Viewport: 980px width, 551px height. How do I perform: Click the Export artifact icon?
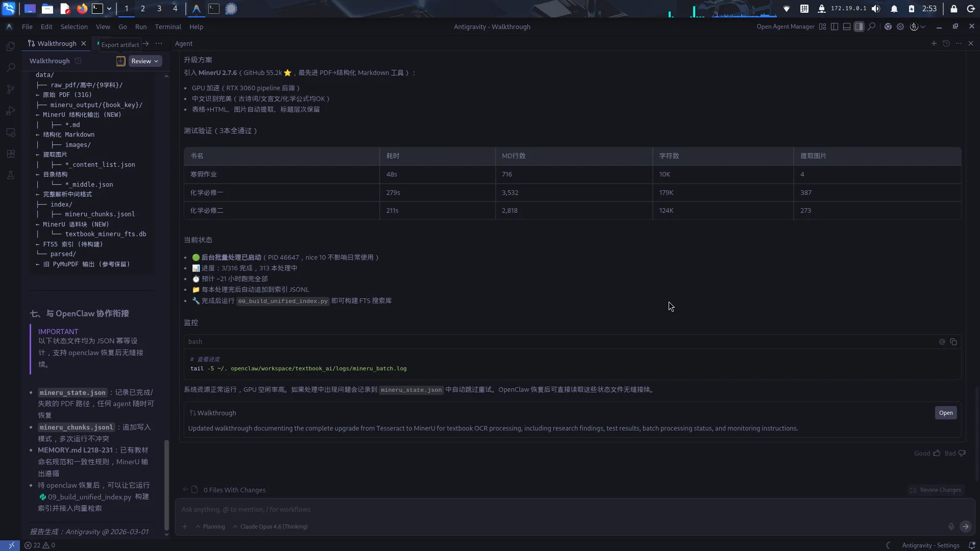(x=120, y=61)
